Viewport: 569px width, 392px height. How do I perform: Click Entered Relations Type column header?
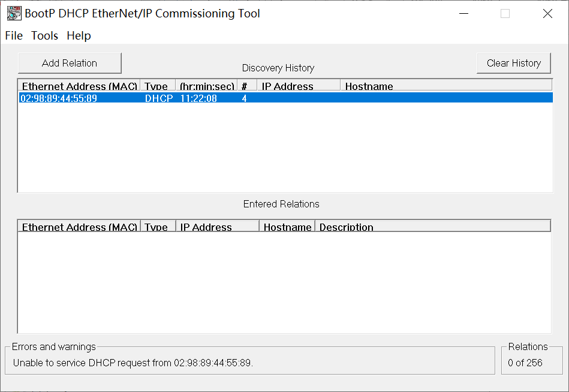(157, 227)
